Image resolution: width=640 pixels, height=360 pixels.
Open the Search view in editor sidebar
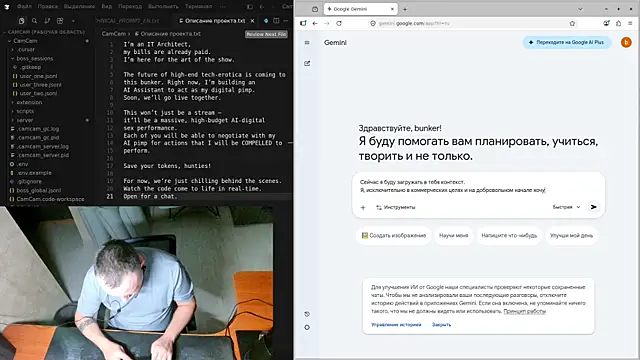pos(35,20)
